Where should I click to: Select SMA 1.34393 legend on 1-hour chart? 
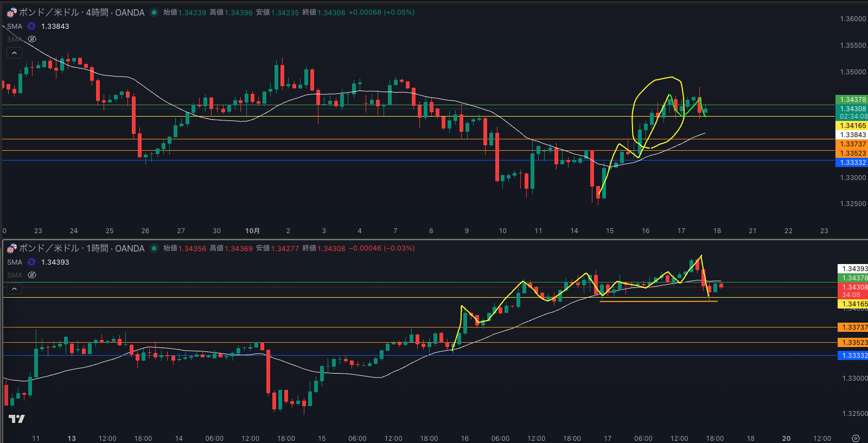(x=15, y=262)
